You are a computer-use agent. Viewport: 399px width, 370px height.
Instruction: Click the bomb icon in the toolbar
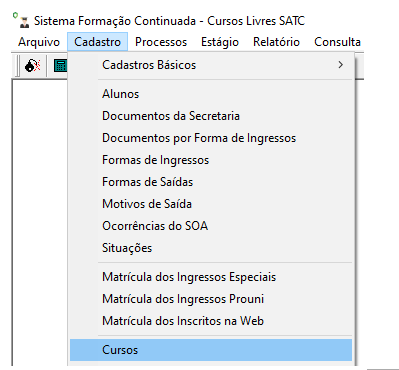tap(32, 66)
